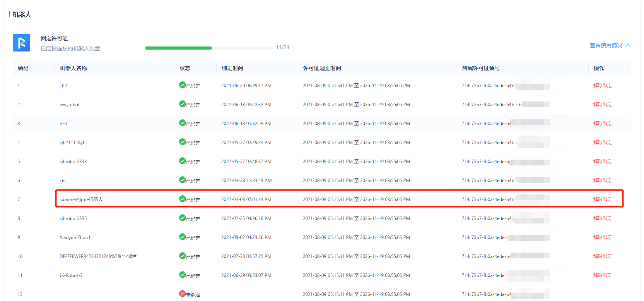Screen dimensions: 644x301
Task: Select robot name DFFFFFWER34234321243%7&*^4@#*
Action: click(99, 256)
